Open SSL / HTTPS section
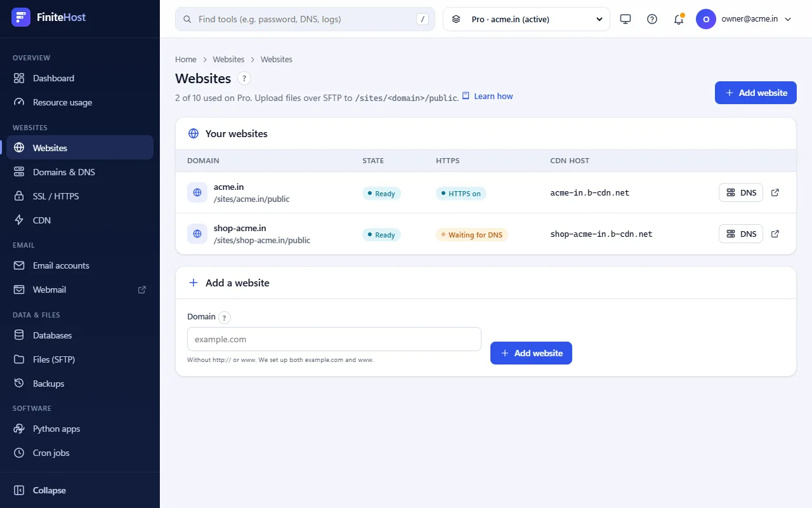 80,196
